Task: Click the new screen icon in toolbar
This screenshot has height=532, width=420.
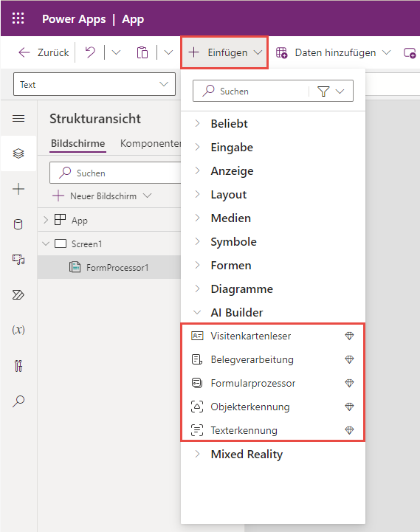Action: tap(410, 53)
